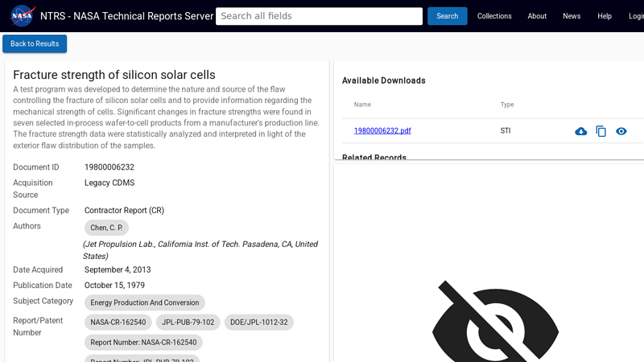Open the Collections menu

(494, 16)
